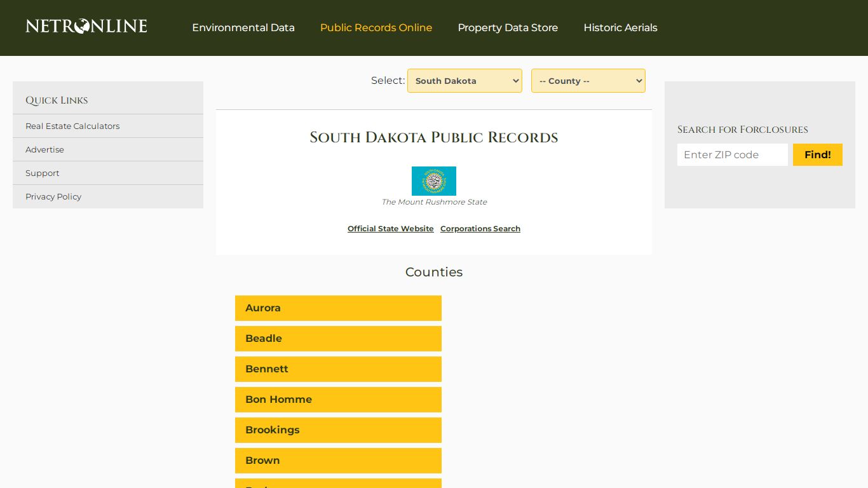Select Aurora county
This screenshot has width=868, height=488.
338,308
